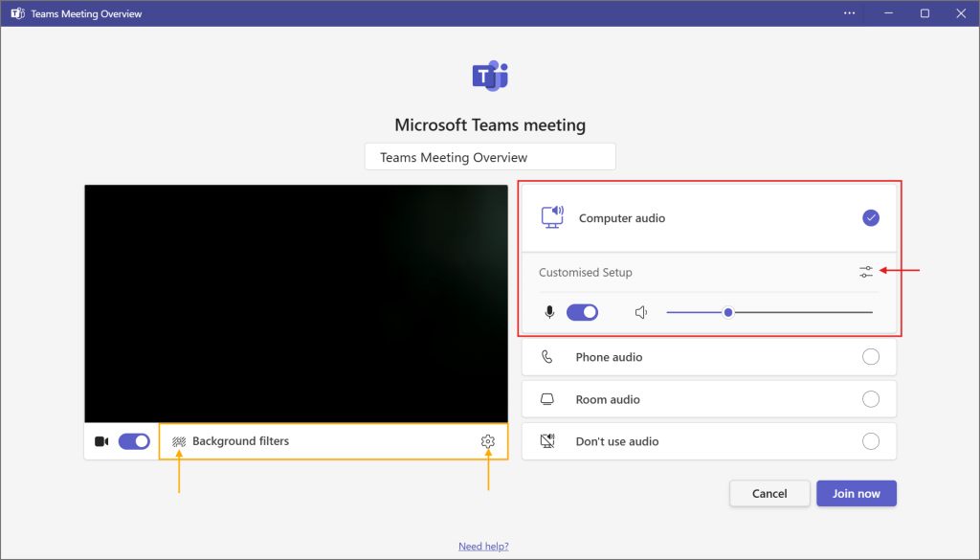
Task: Click the Computer audio monitor icon
Action: (552, 217)
